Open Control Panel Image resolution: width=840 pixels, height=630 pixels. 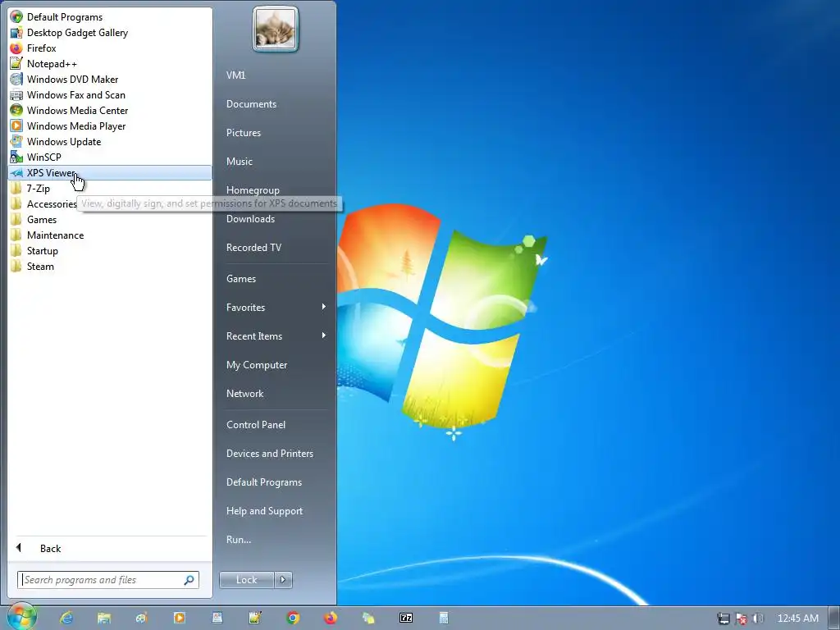(x=274, y=425)
